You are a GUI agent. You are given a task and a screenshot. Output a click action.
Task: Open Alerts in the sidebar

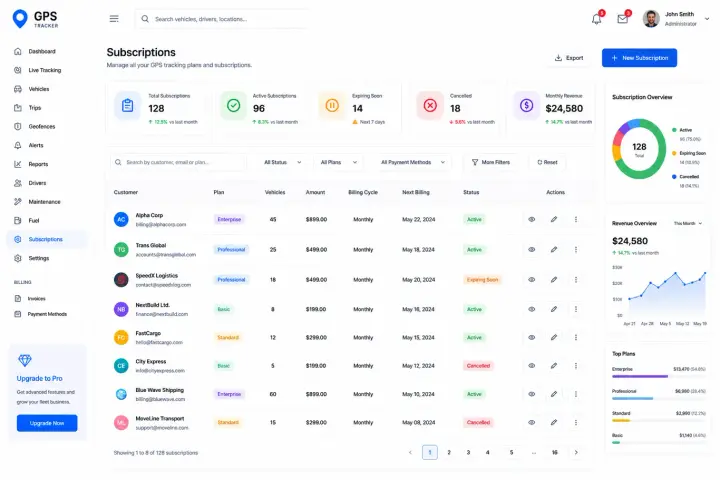click(36, 146)
